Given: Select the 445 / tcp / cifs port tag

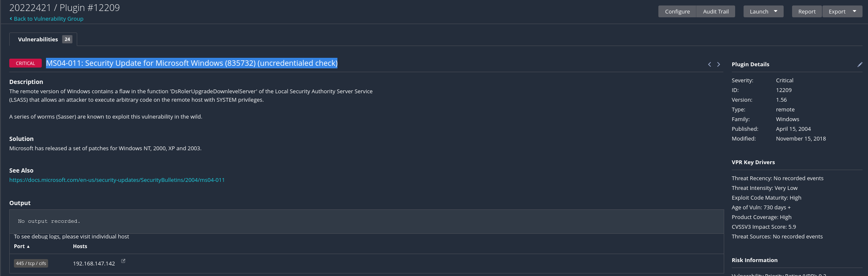Looking at the screenshot, I should pyautogui.click(x=31, y=263).
